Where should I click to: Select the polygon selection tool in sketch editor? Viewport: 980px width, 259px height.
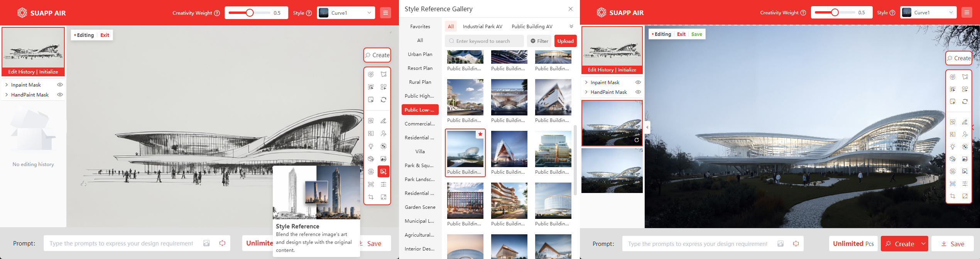point(384,74)
